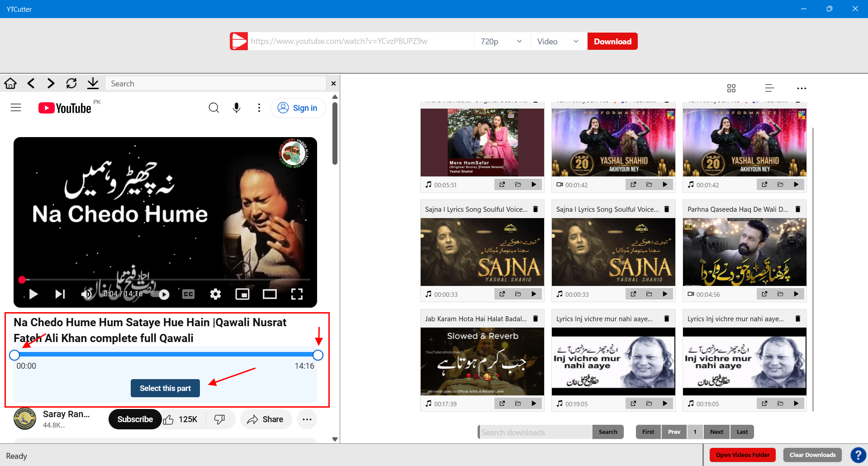Close the browser panel with X
The height and width of the screenshot is (466, 868).
(333, 83)
